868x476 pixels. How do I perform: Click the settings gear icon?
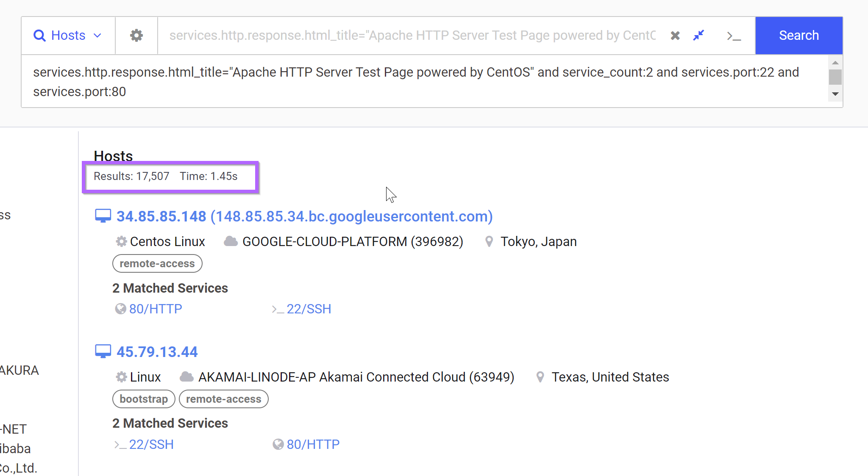[136, 35]
